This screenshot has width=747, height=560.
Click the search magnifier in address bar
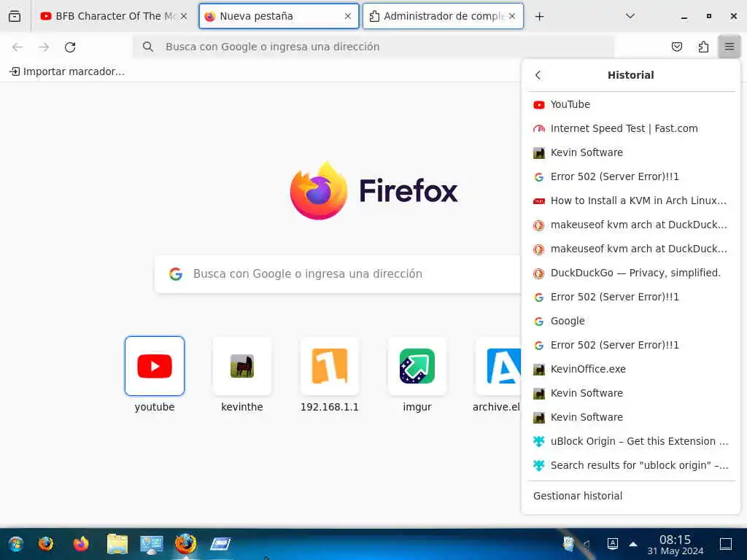148,47
